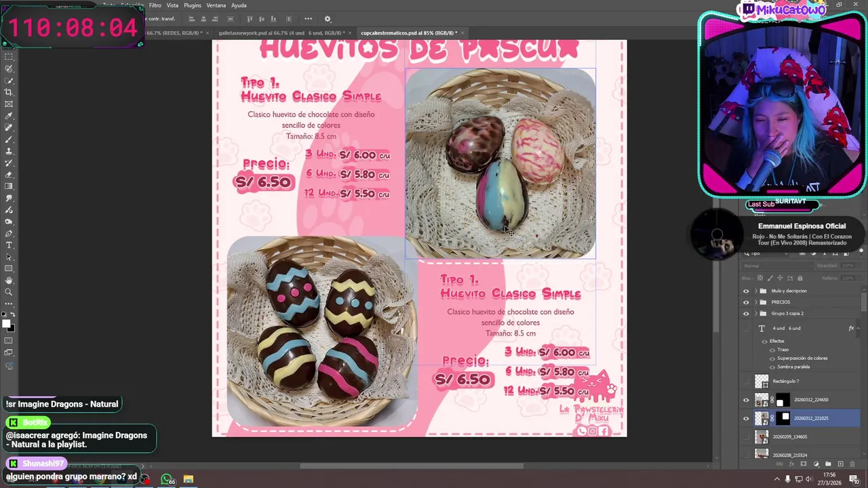
Task: Select the Crop tool
Action: click(x=9, y=92)
